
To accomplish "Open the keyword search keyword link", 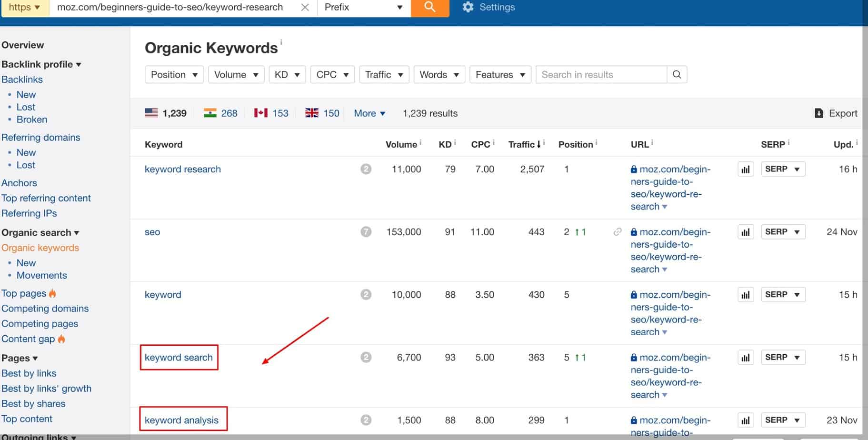I will [x=179, y=357].
